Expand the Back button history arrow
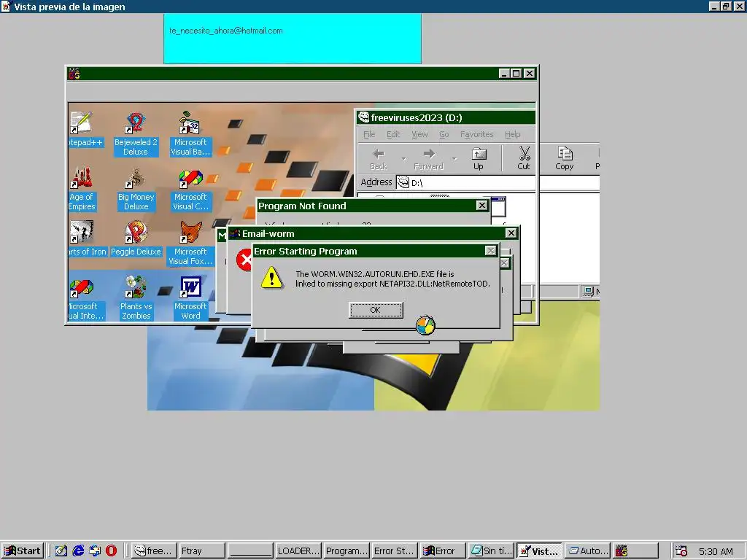Viewport: 747px width, 560px height. point(403,158)
